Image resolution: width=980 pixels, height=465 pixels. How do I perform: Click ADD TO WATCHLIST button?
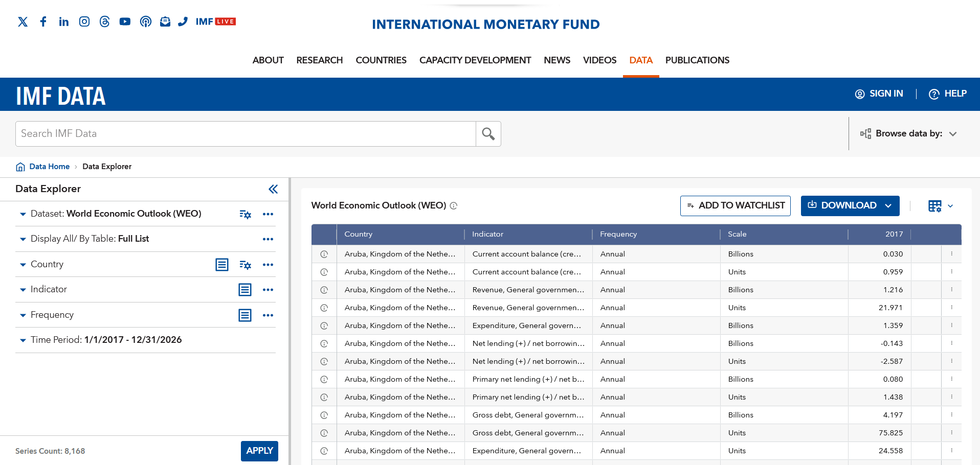(x=735, y=206)
